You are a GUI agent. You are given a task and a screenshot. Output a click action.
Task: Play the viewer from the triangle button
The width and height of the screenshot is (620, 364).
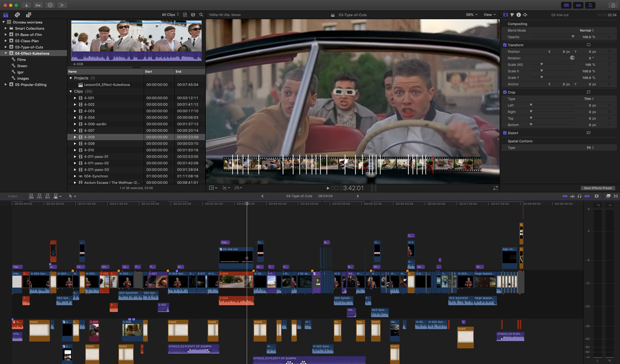[x=328, y=188]
